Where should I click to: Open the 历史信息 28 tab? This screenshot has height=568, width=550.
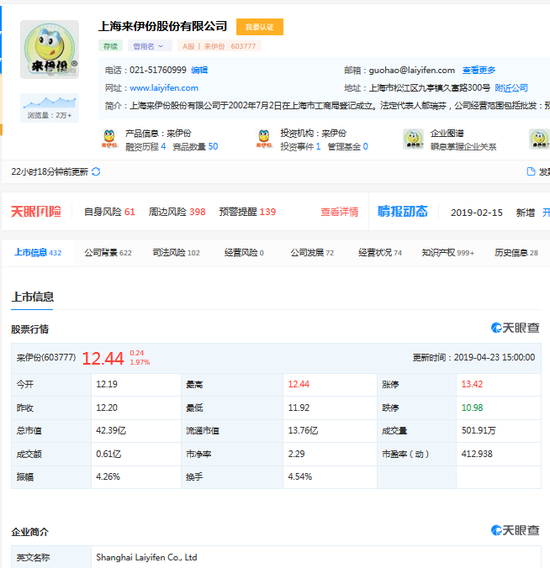pos(516,252)
